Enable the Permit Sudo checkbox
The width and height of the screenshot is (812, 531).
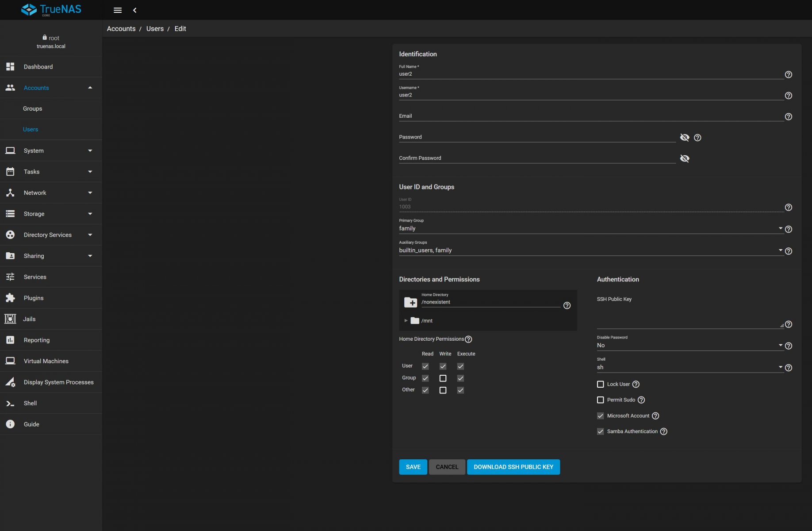click(x=600, y=400)
